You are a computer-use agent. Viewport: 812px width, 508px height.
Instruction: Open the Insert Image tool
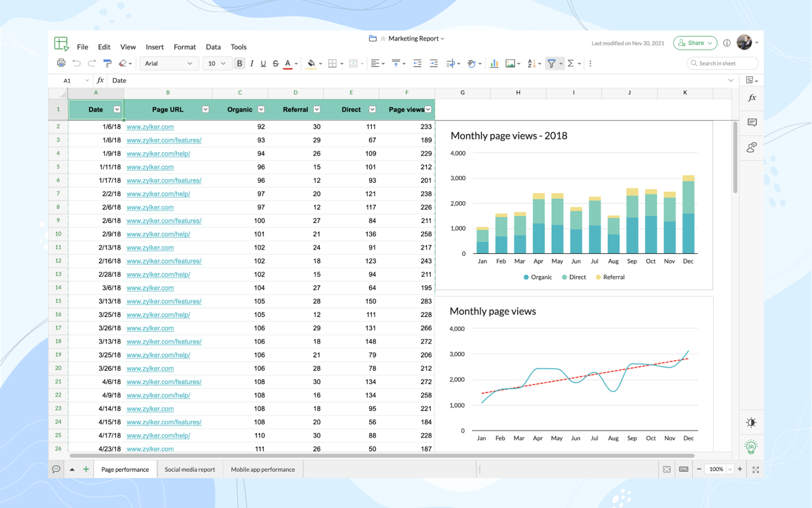pyautogui.click(x=510, y=63)
